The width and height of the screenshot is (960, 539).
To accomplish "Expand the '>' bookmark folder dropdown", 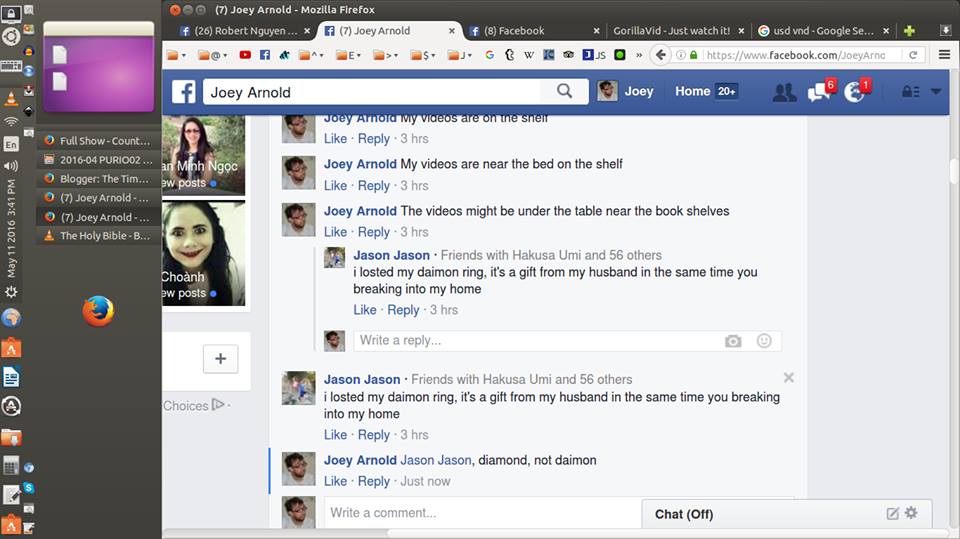I will [386, 55].
